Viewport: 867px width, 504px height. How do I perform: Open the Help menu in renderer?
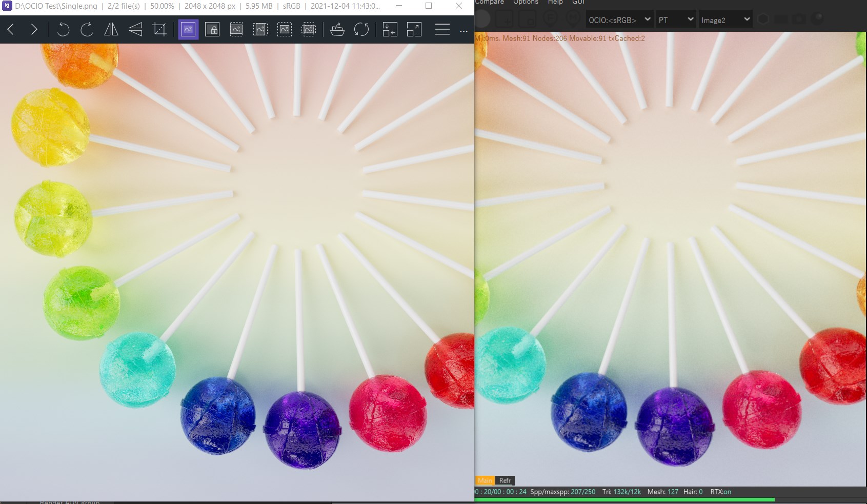(x=555, y=2)
